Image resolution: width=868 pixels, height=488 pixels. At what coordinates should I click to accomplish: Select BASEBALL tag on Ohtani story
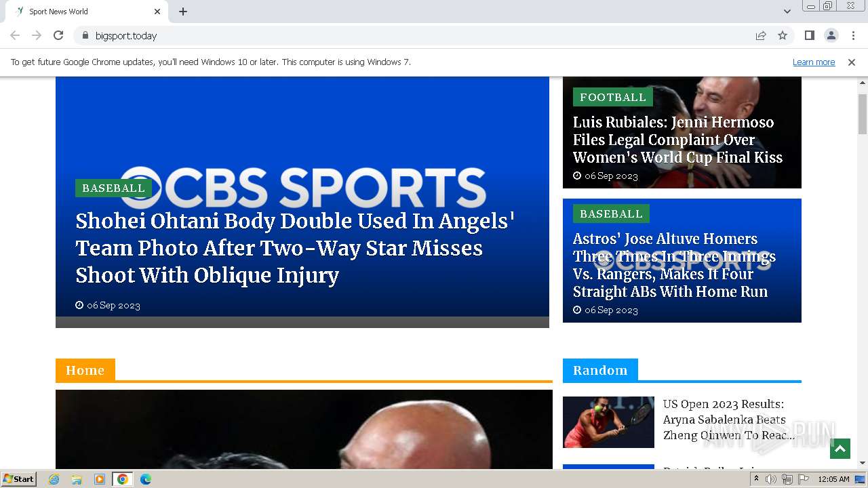coord(113,188)
